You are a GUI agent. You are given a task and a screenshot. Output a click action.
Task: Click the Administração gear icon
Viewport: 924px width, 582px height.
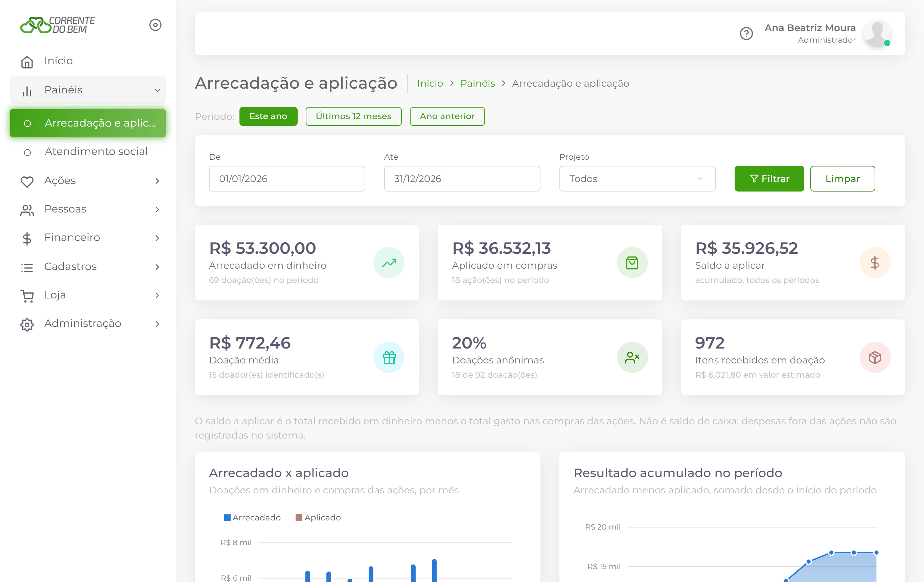click(27, 324)
